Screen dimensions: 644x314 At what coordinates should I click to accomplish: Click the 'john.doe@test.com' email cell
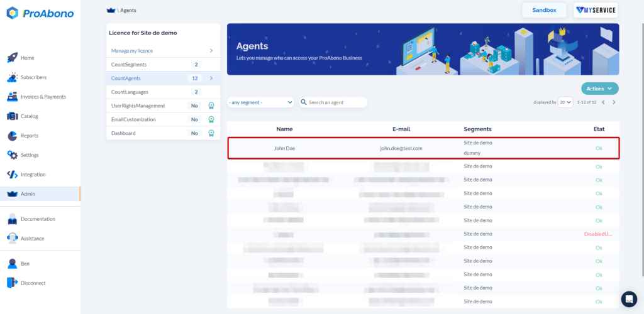coord(401,148)
